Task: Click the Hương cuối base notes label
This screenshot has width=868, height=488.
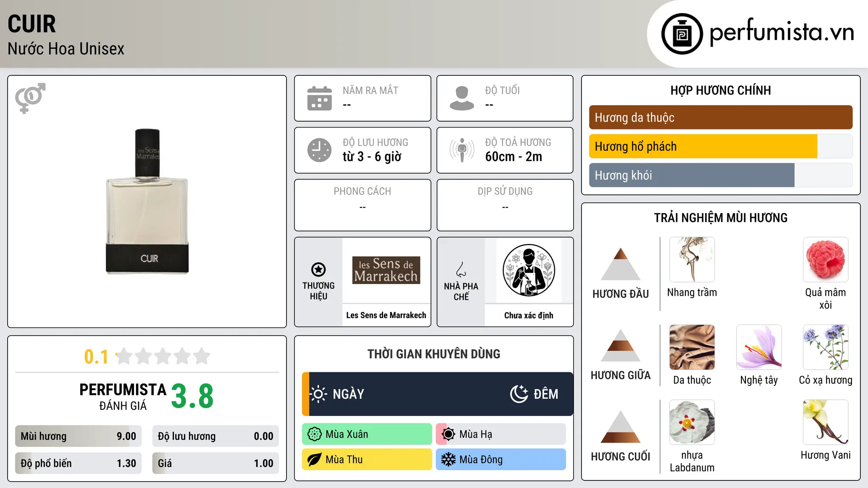Action: point(620,456)
